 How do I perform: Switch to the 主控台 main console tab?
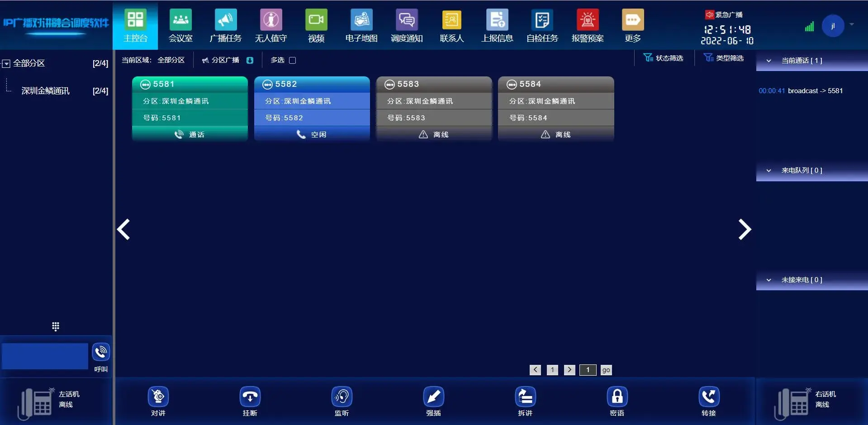click(135, 26)
